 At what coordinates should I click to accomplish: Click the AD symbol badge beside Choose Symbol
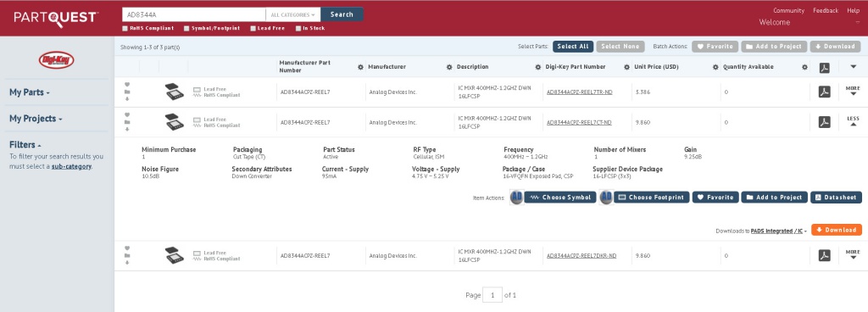click(x=516, y=198)
